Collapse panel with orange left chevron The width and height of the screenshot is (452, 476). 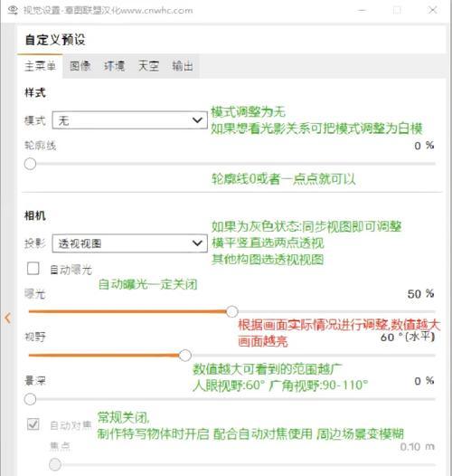(x=7, y=318)
